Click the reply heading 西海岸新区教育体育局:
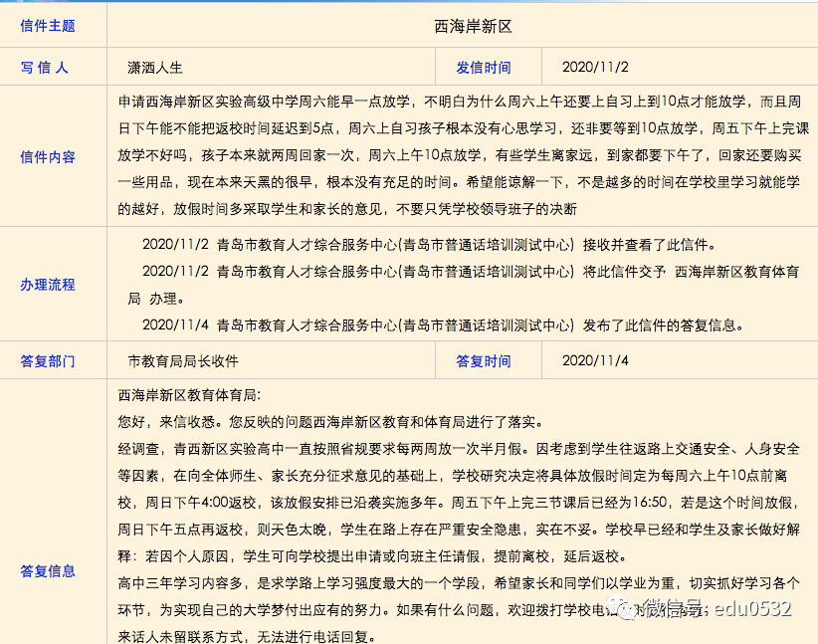 [x=189, y=395]
